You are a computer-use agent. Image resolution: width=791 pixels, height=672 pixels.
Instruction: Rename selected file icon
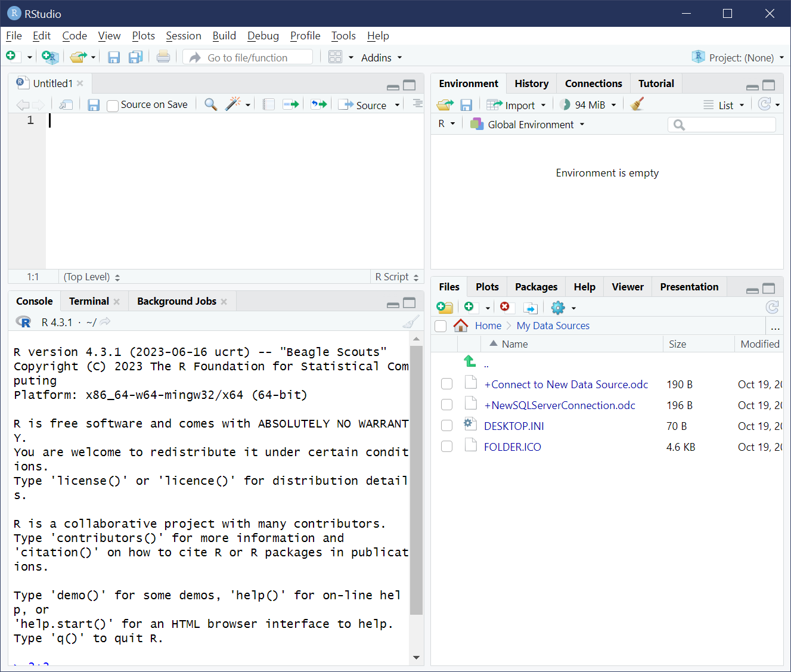(531, 308)
